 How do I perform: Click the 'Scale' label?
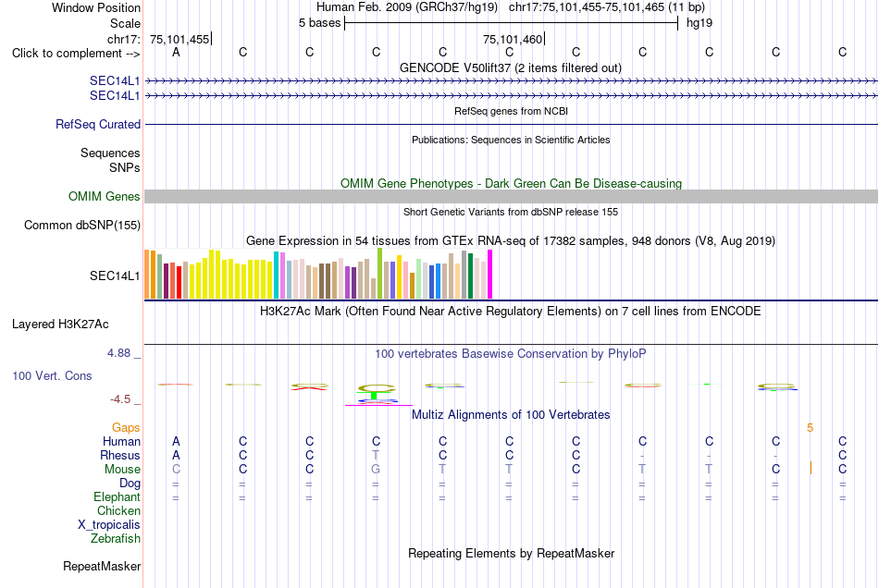pos(126,23)
